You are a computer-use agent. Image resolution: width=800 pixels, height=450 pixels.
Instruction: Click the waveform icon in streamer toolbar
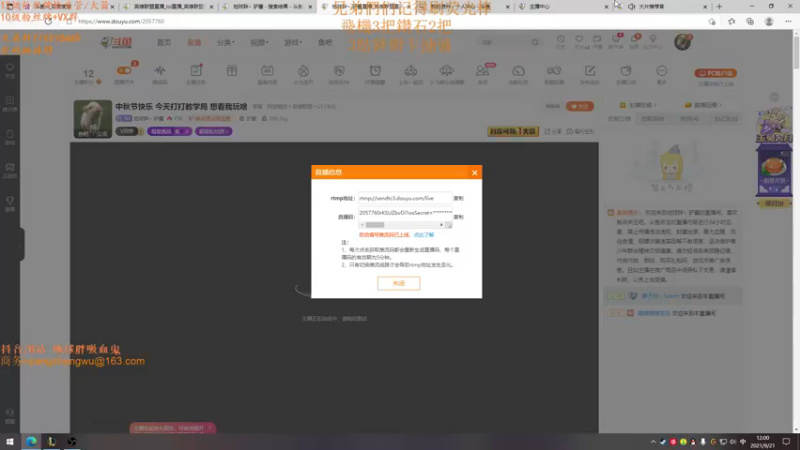pos(160,71)
